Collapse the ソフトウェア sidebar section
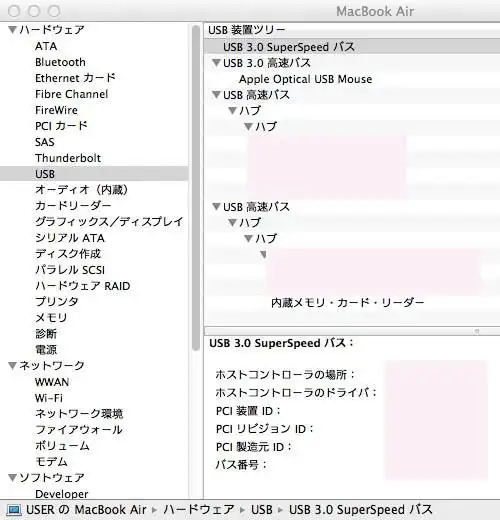Image resolution: width=500 pixels, height=520 pixels. 13,478
